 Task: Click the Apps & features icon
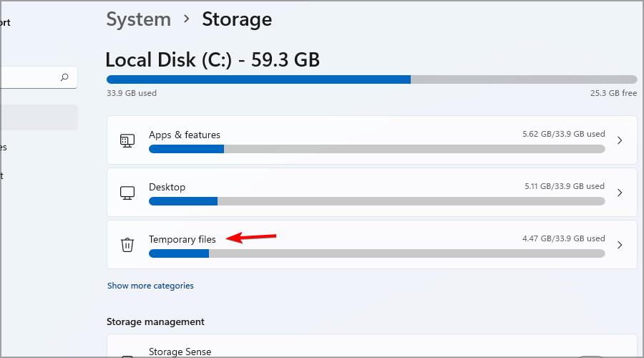127,140
